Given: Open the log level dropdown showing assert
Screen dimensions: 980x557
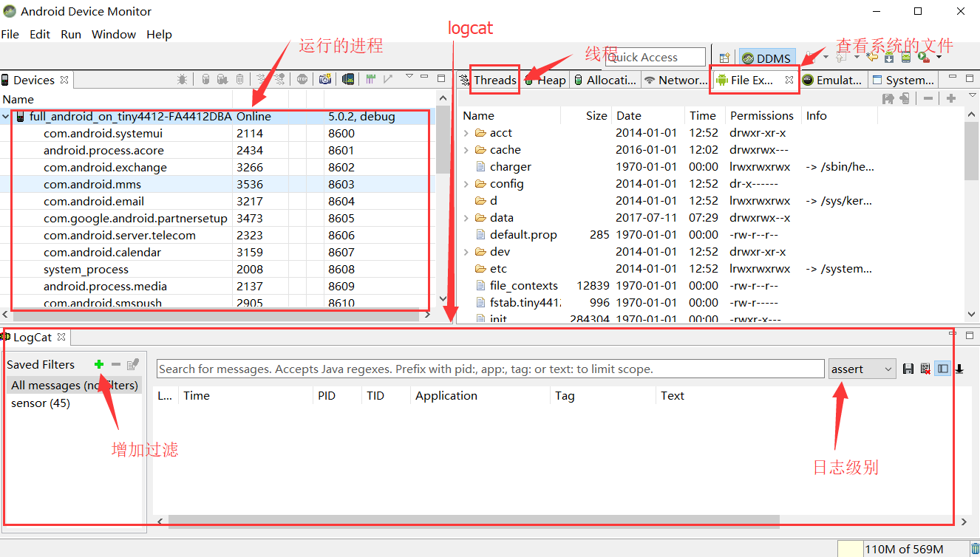Looking at the screenshot, I should pyautogui.click(x=862, y=369).
